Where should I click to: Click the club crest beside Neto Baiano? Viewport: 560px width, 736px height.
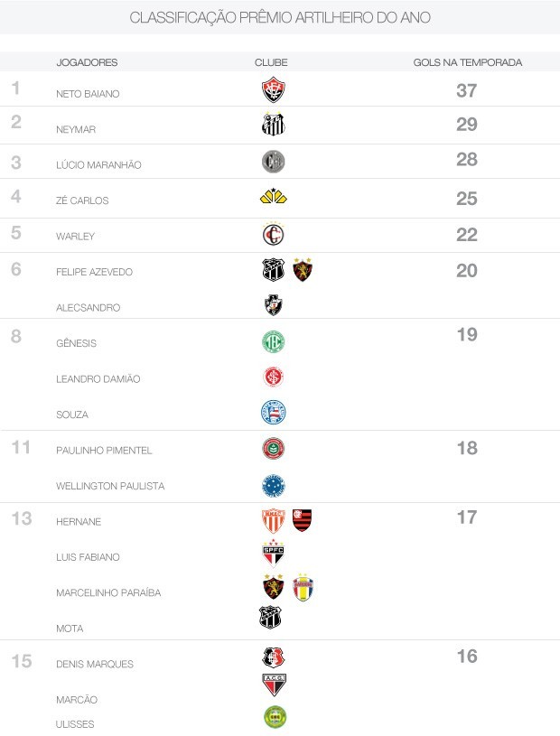click(273, 90)
